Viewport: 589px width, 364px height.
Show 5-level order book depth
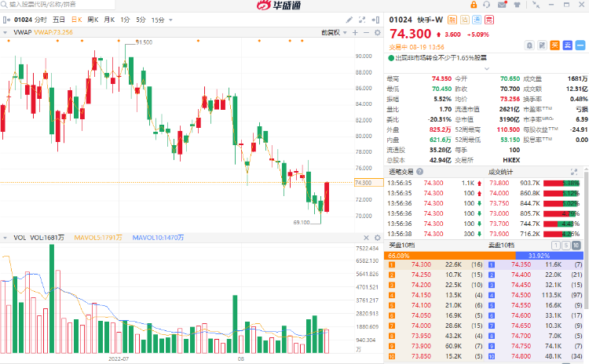click(567, 246)
